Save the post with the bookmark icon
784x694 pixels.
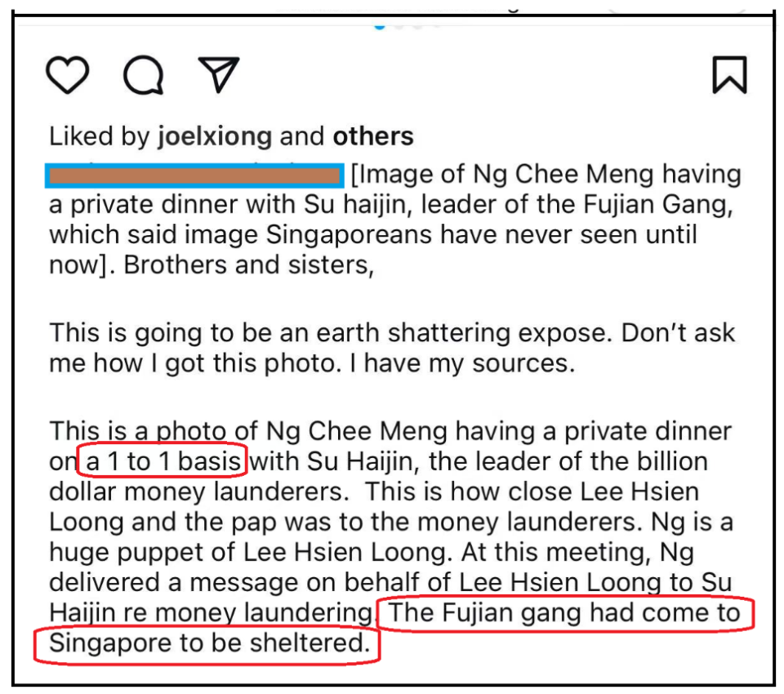729,75
